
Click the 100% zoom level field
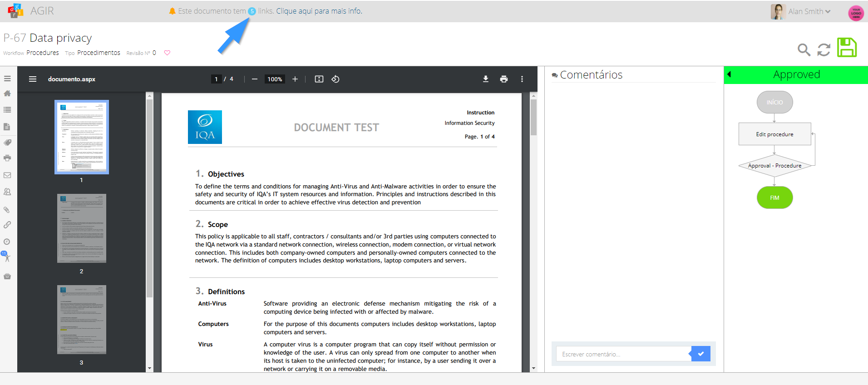[x=275, y=79]
